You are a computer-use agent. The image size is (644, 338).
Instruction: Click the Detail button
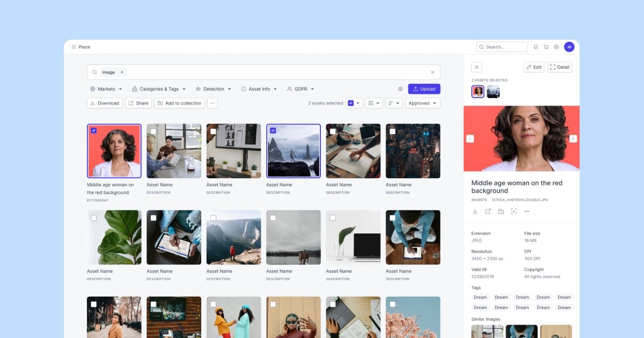tap(560, 67)
